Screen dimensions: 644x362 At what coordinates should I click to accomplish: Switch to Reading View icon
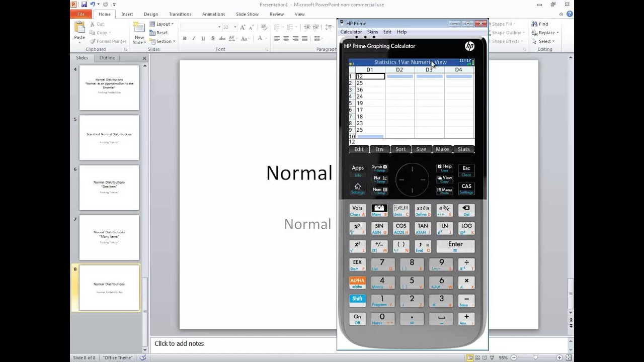click(x=485, y=357)
